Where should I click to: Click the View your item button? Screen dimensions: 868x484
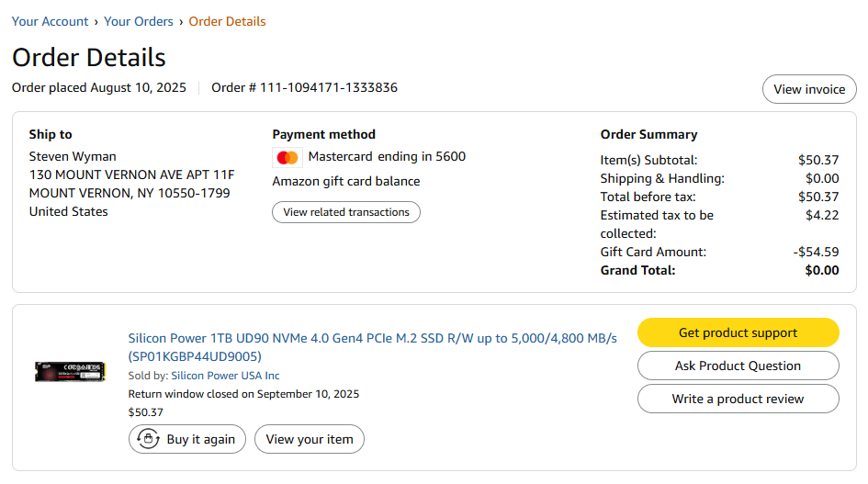click(x=310, y=439)
